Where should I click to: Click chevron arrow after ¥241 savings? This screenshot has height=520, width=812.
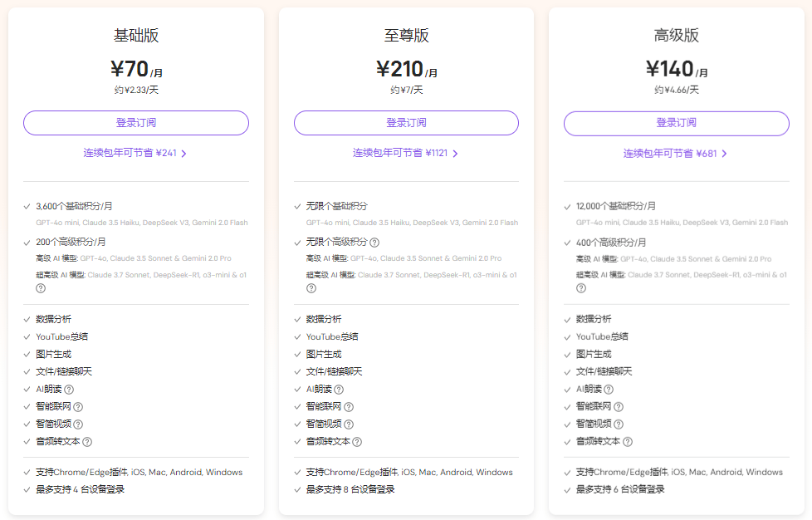point(183,154)
